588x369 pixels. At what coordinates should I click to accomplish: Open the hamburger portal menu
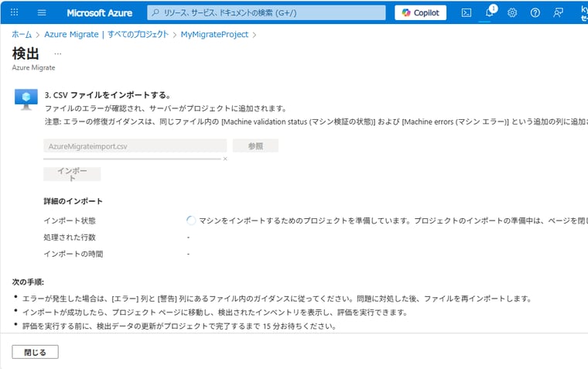click(x=42, y=12)
